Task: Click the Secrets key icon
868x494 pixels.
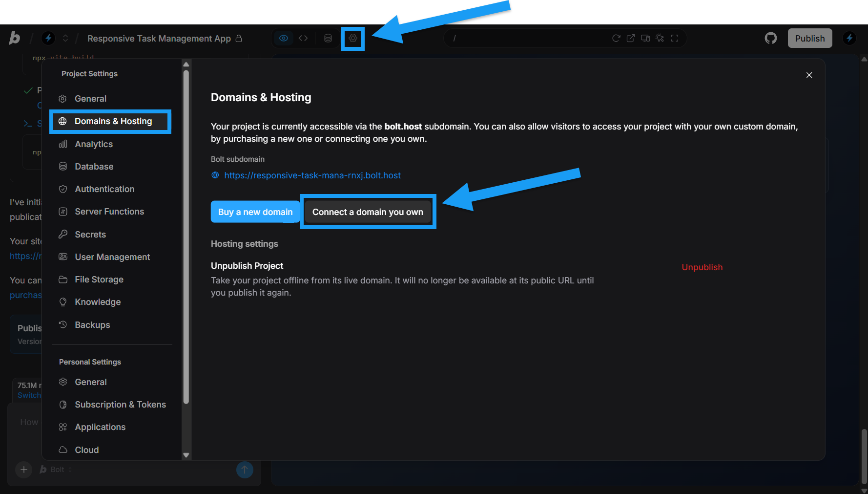Action: [x=63, y=234]
